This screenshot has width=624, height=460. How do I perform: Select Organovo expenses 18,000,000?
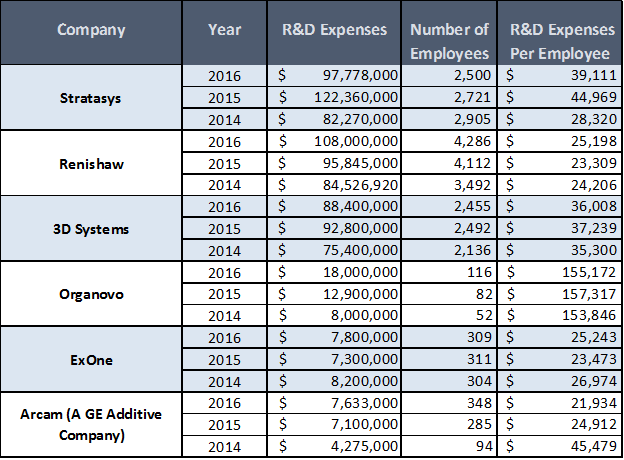click(x=334, y=272)
